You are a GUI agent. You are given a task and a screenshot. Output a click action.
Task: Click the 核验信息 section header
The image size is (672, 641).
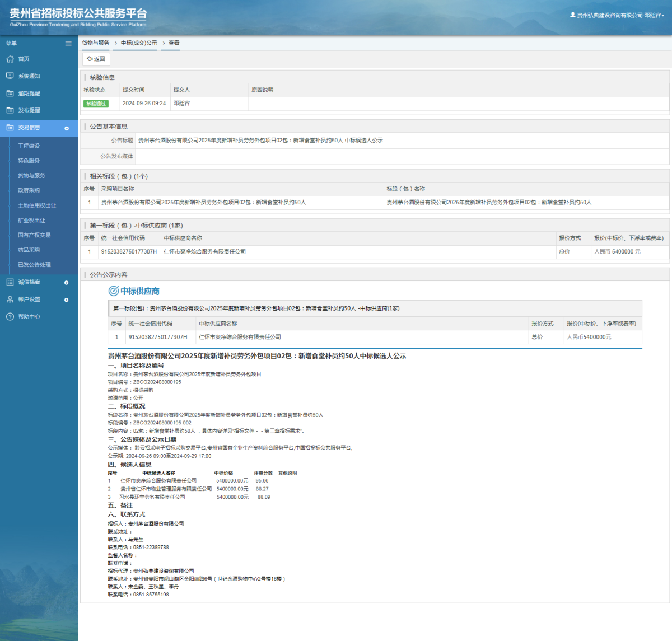[102, 78]
